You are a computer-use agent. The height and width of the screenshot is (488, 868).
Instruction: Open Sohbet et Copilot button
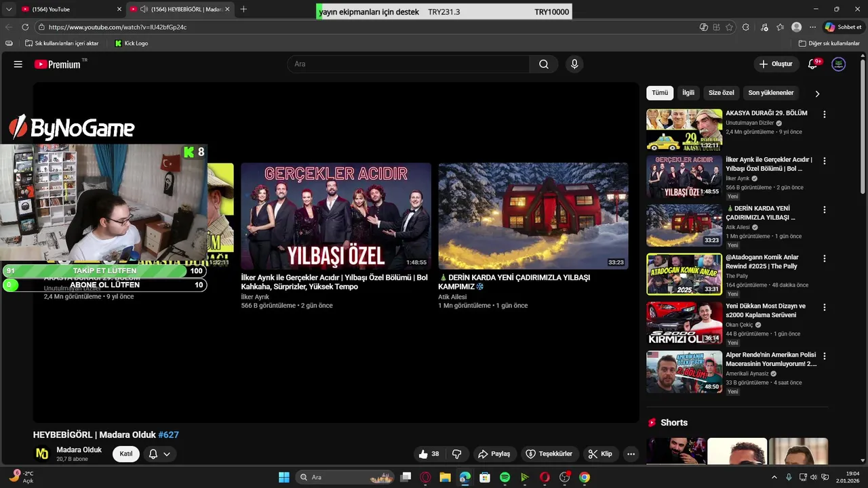pyautogui.click(x=843, y=27)
